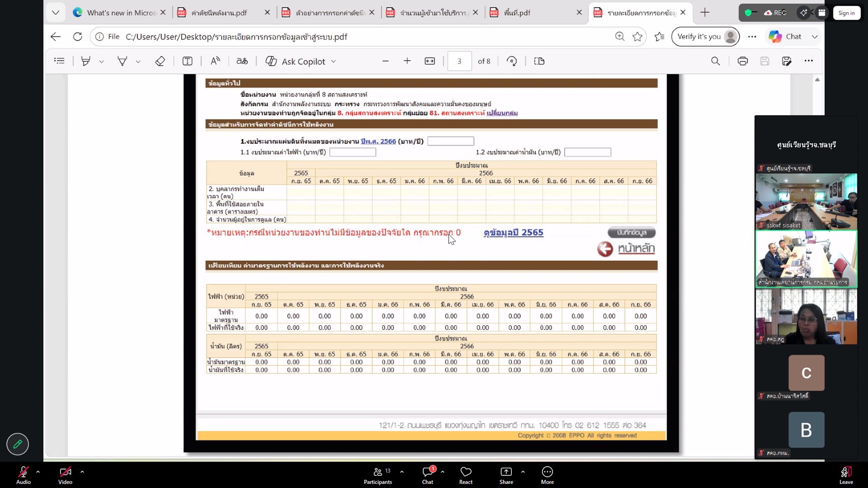The image size is (868, 488).
Task: Switch to the พื้นที่.pdf tab
Action: click(x=534, y=13)
